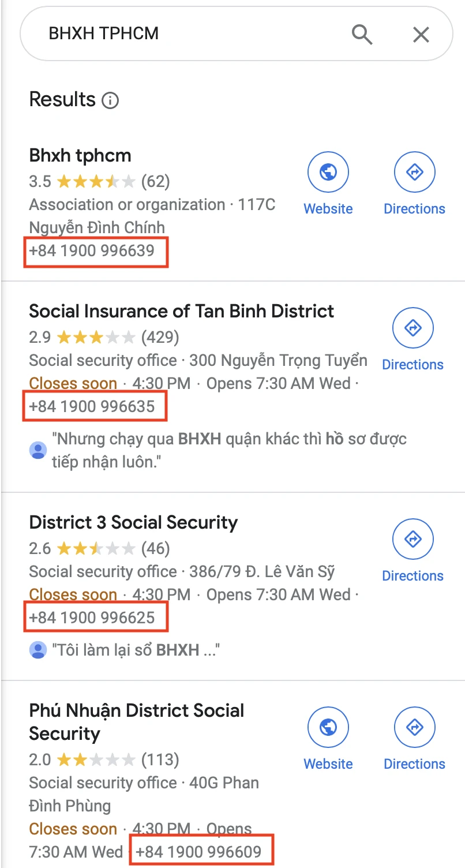
Task: Click the search magnifier icon
Action: pyautogui.click(x=362, y=35)
